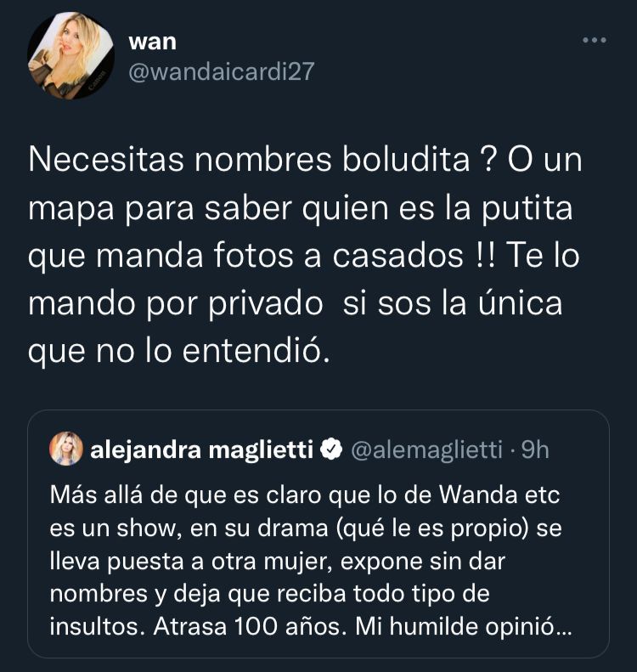This screenshot has width=637, height=672.
Task: Click alejandra maglietti's small avatar
Action: click(66, 449)
